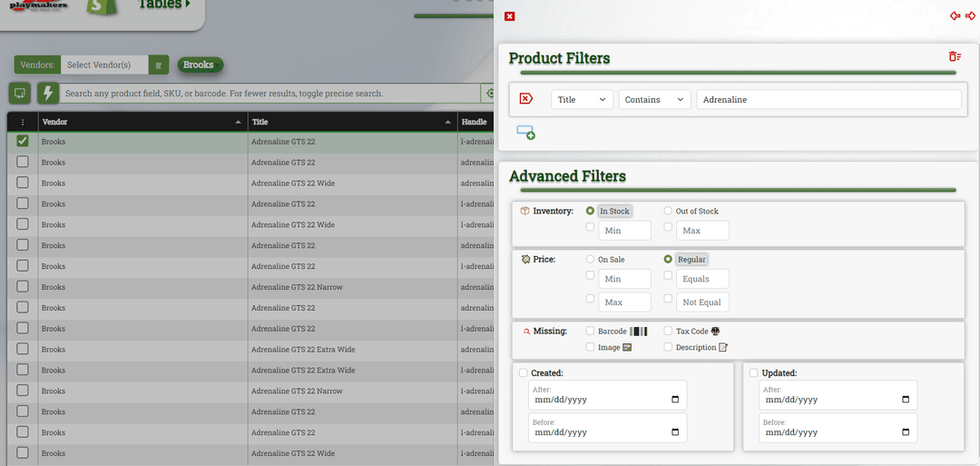980x466 pixels.
Task: Select the Regular price radio button
Action: pos(668,259)
